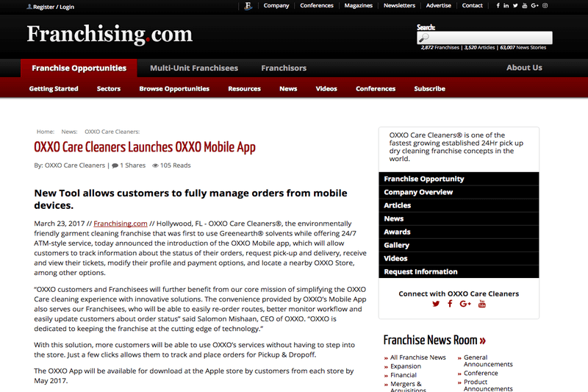This screenshot has width=588, height=392.
Task: Open Conference news category link
Action: [481, 373]
